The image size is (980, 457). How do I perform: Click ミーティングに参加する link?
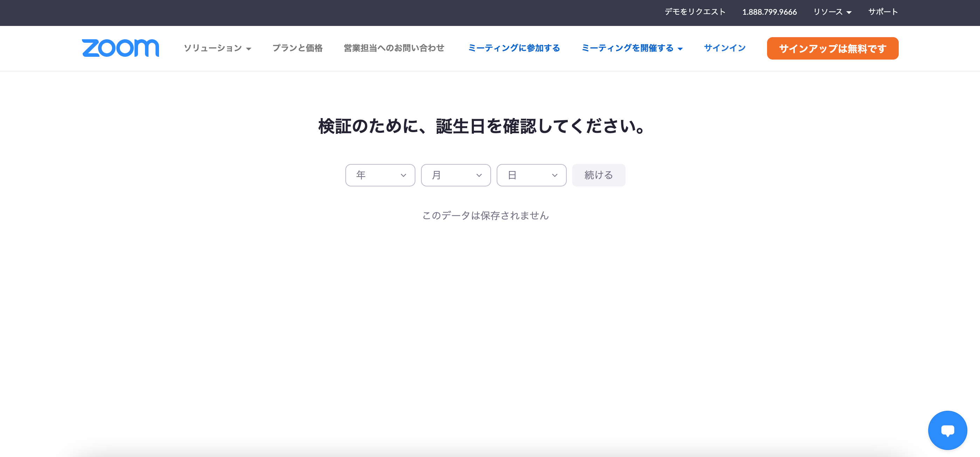pyautogui.click(x=513, y=48)
